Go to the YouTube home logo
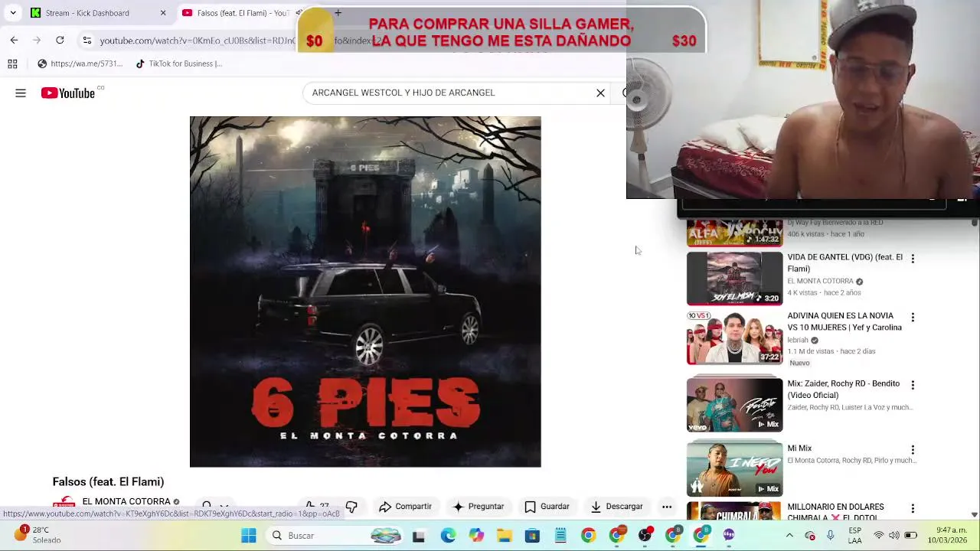 [x=68, y=93]
